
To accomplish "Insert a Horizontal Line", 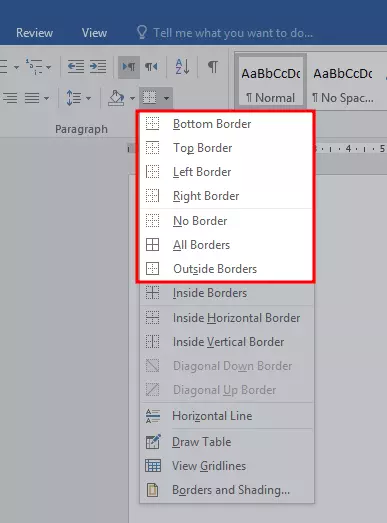I will click(227, 416).
